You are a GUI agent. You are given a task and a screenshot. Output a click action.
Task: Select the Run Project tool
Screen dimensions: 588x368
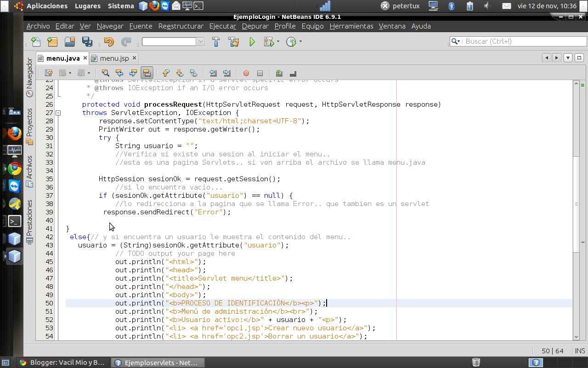click(x=251, y=41)
